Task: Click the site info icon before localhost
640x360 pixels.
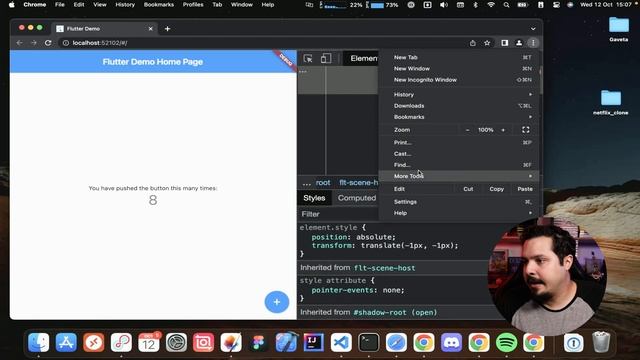Action: [x=65, y=43]
